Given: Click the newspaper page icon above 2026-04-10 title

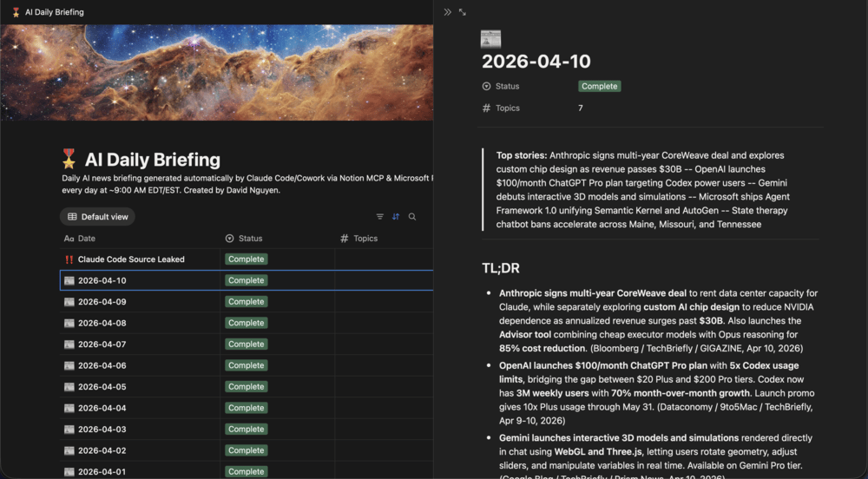Looking at the screenshot, I should pos(490,39).
